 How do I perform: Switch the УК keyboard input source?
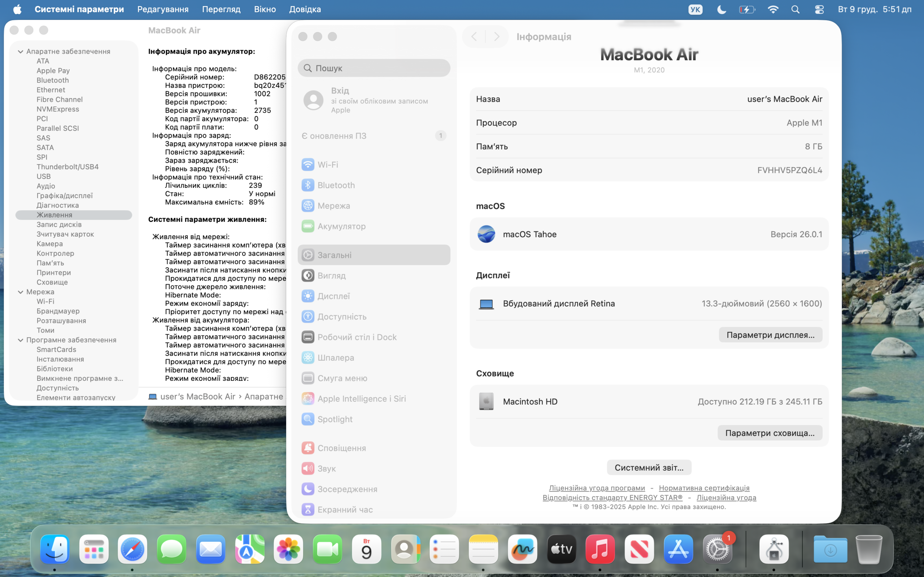coord(695,9)
